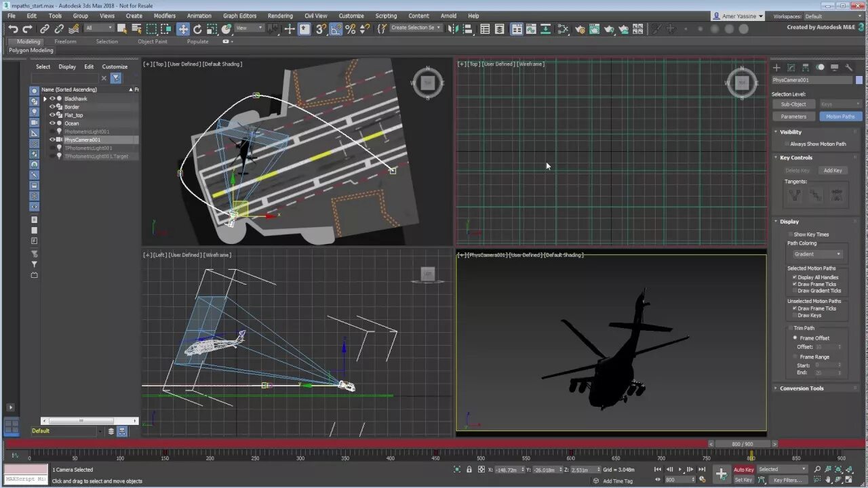Click the Undo arrow icon
The image size is (868, 488).
tap(13, 28)
